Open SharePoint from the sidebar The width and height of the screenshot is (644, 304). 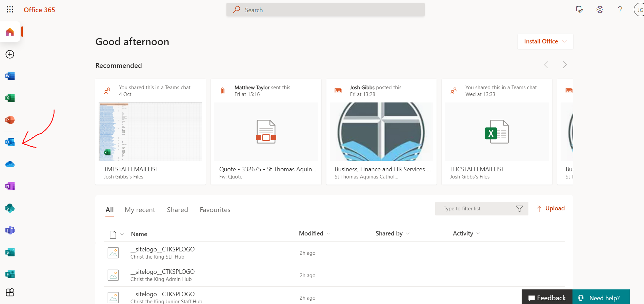pos(10,208)
